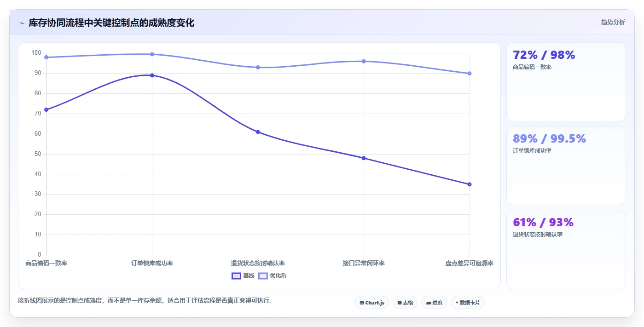
Task: Click the 趋势分析 label in header
Action: (613, 22)
